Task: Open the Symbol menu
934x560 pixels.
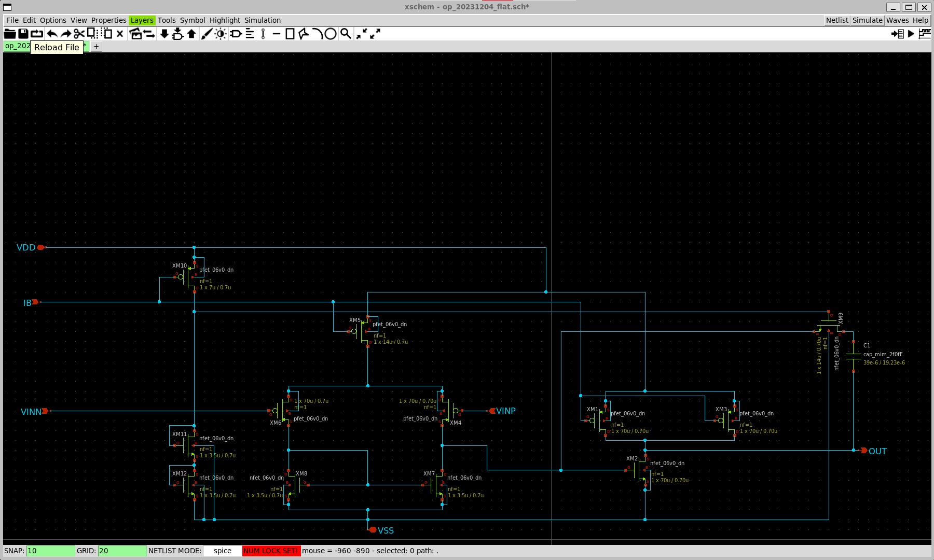Action: [193, 20]
